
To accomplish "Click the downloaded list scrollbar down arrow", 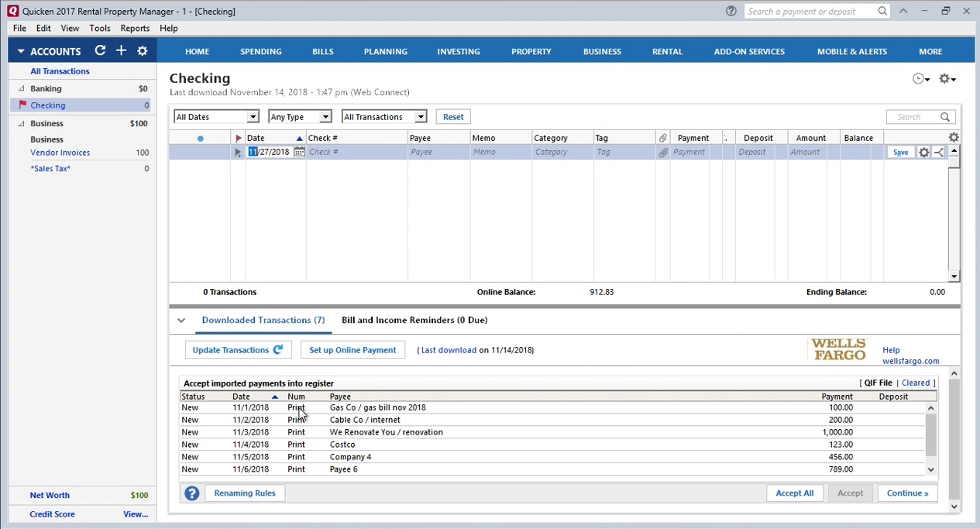I will (x=930, y=469).
